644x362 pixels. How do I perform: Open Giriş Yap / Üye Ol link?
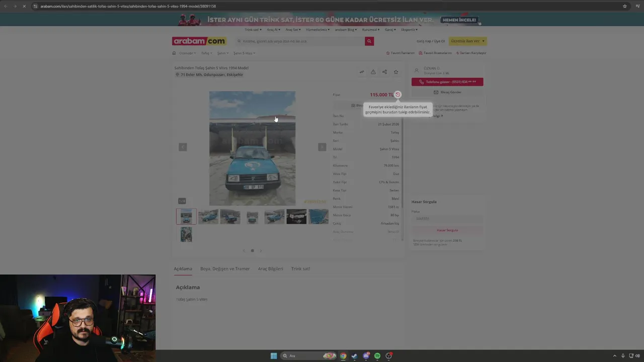pyautogui.click(x=431, y=41)
